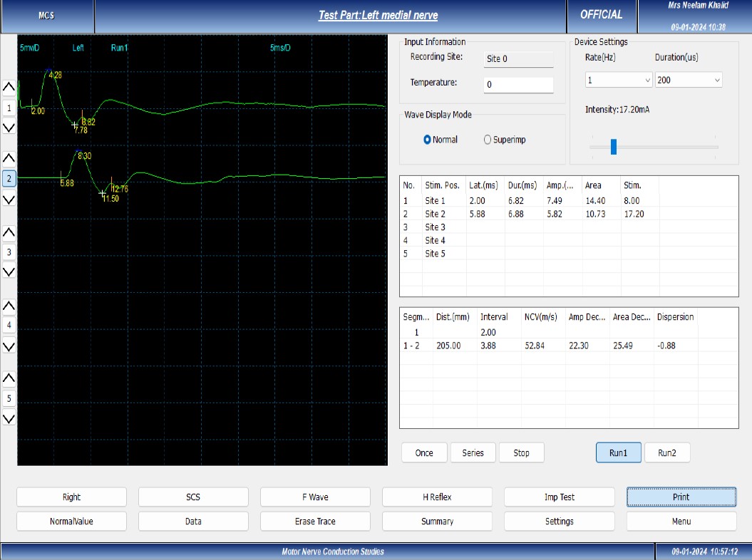Switch to Run1

coord(618,452)
